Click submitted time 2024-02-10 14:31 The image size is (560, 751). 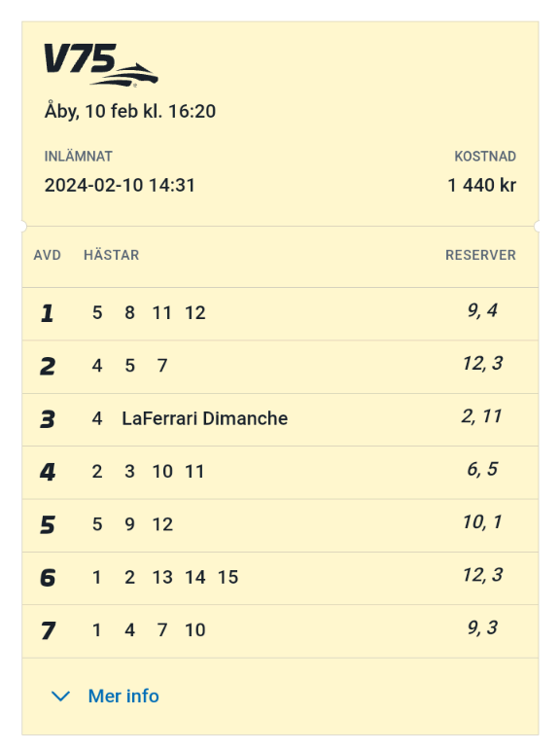click(120, 186)
